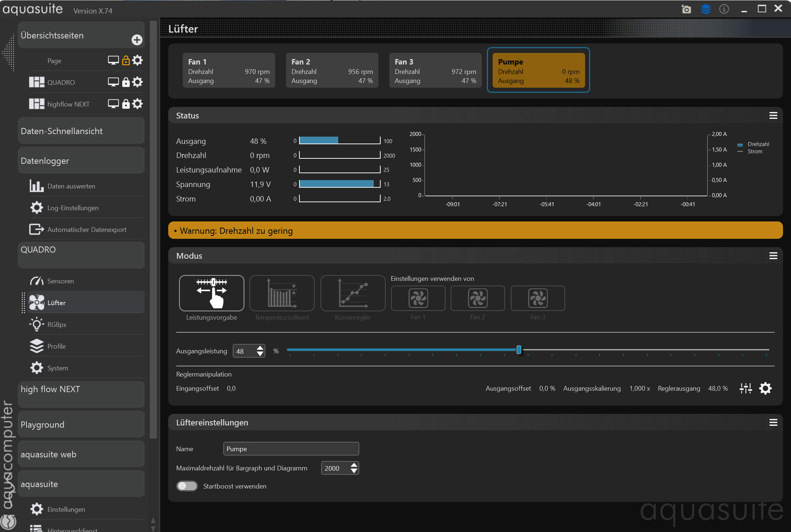Expand the Daten-Schnellansicht section
This screenshot has width=791, height=532.
pos(81,131)
